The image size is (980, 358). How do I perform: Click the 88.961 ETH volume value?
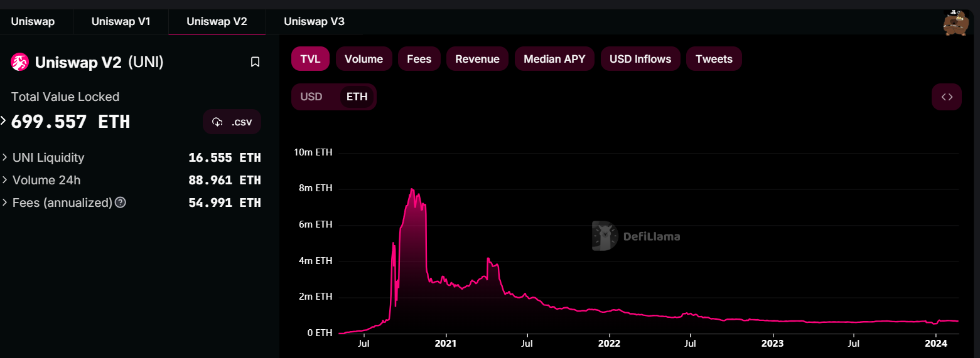tap(225, 180)
